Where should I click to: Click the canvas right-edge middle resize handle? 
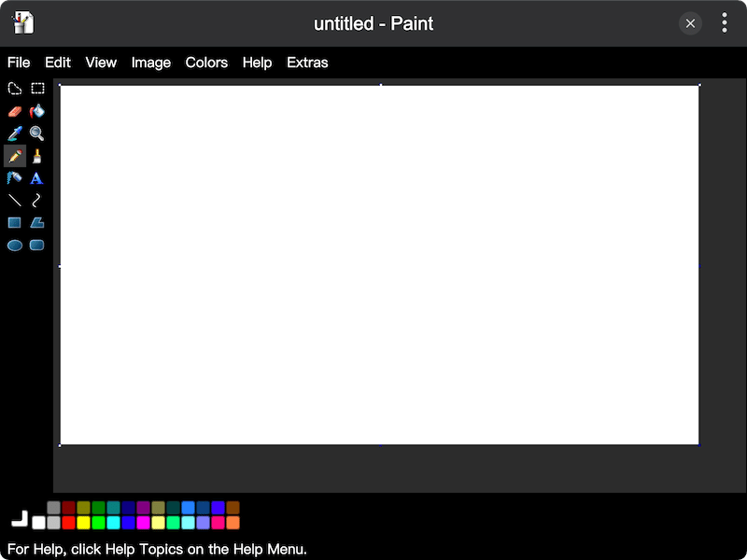[x=699, y=266]
